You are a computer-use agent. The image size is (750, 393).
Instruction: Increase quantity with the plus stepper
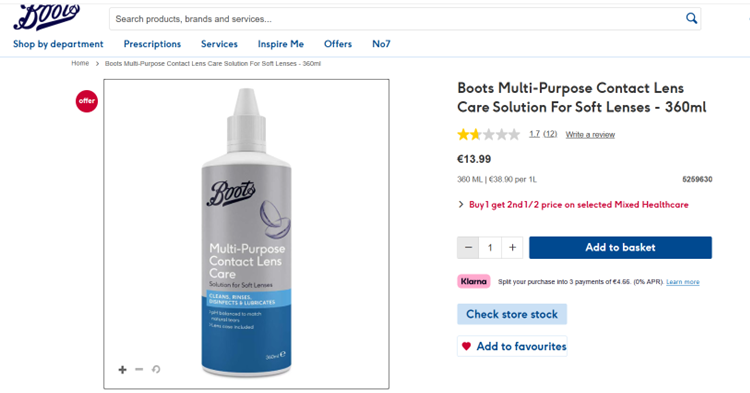pyautogui.click(x=512, y=248)
